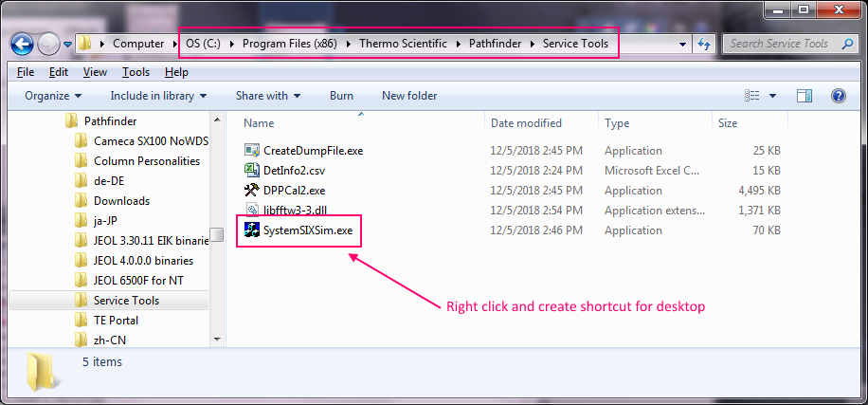Expand the Share with dropdown
The height and width of the screenshot is (405, 868).
pos(267,96)
